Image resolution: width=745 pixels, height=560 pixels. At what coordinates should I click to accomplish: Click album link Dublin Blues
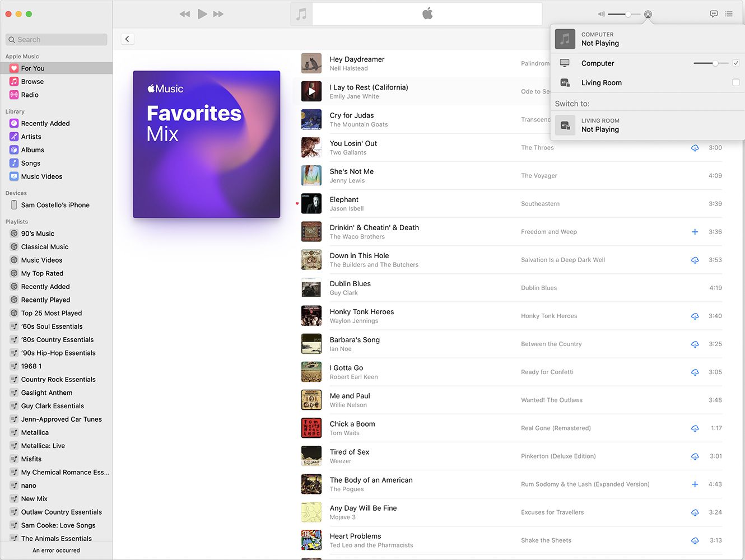(539, 288)
